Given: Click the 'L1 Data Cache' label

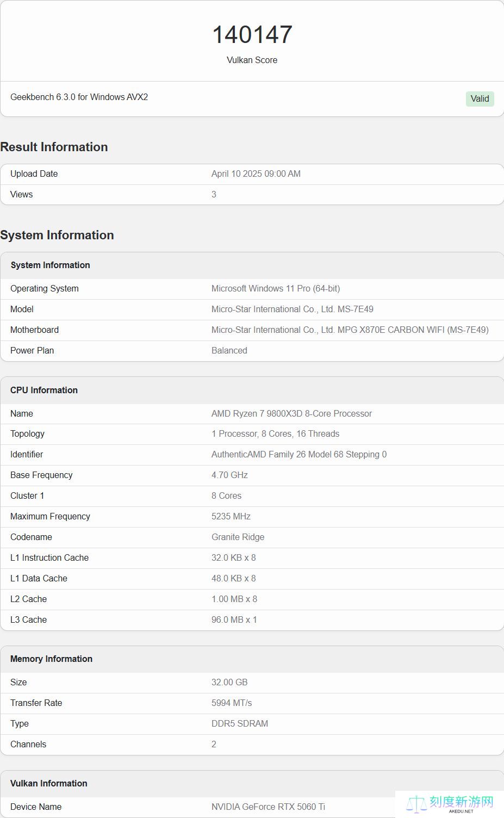Looking at the screenshot, I should coord(39,579).
